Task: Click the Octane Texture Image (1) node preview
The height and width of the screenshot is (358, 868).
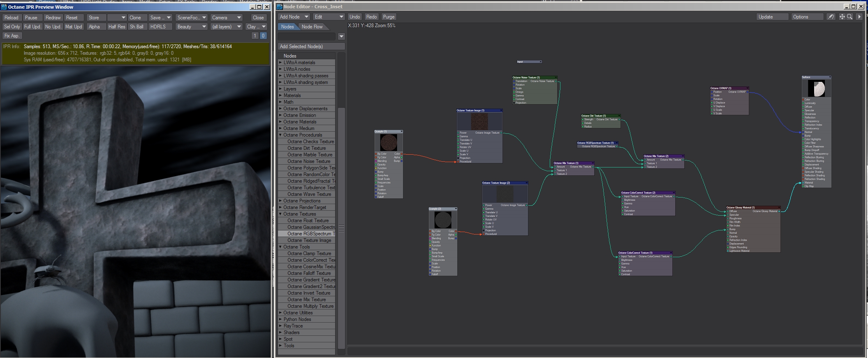Action: point(479,121)
